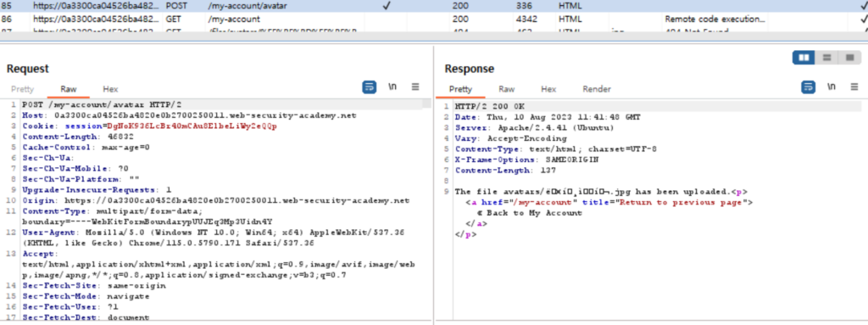Open the Hex tab in Request panel
The image size is (868, 325).
pos(110,89)
